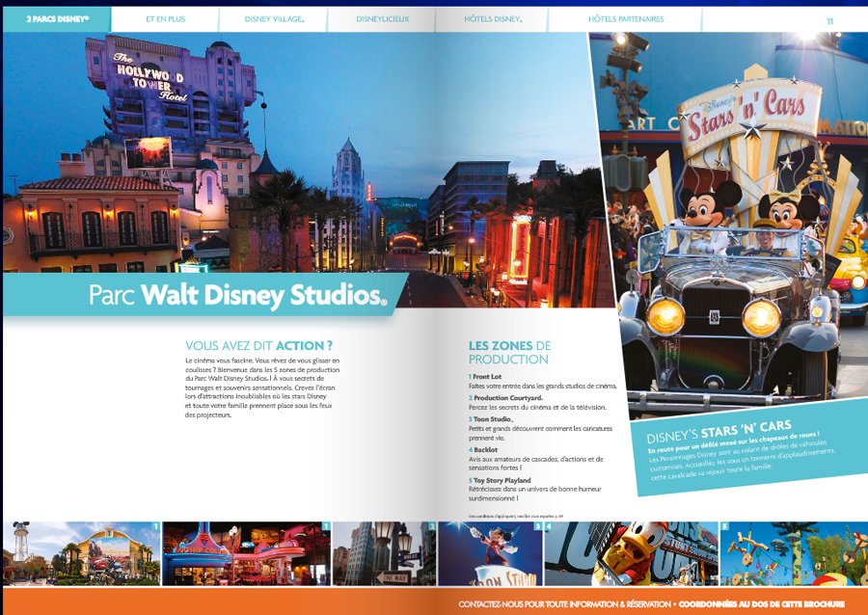The image size is (868, 615).
Task: Select the Production Courtyard zone entry
Action: point(507,397)
